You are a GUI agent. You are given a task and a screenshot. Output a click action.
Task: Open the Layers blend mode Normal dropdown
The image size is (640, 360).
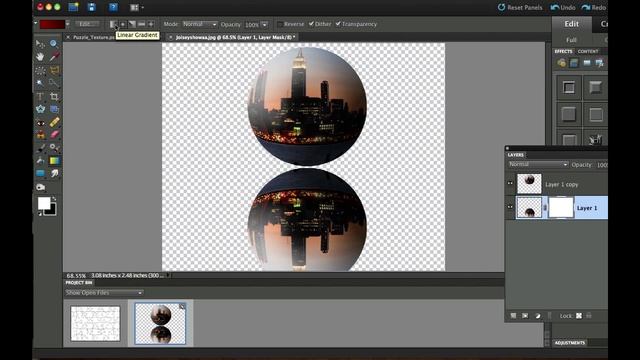click(538, 164)
